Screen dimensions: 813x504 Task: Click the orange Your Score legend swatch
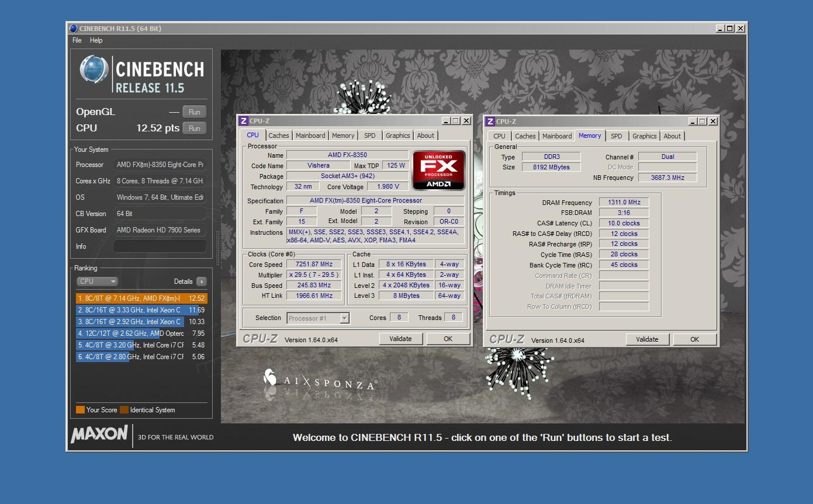coord(80,410)
